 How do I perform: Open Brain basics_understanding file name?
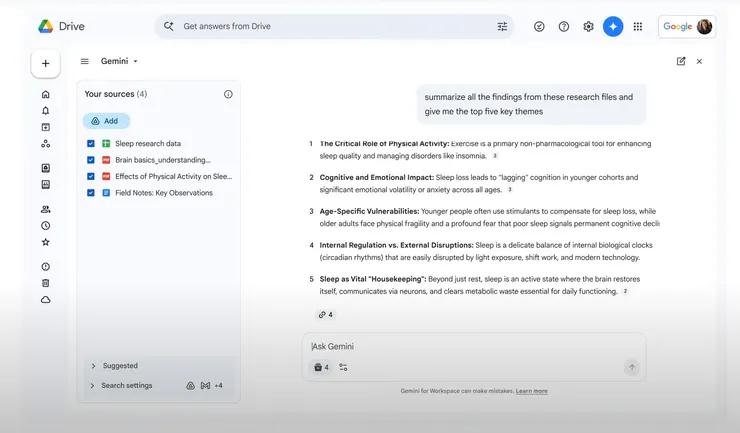pyautogui.click(x=163, y=160)
